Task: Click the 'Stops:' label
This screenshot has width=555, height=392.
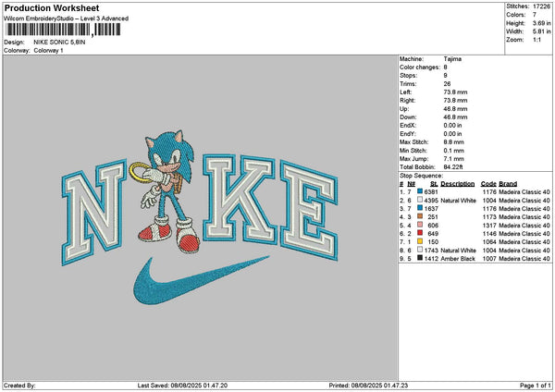Action: [409, 76]
